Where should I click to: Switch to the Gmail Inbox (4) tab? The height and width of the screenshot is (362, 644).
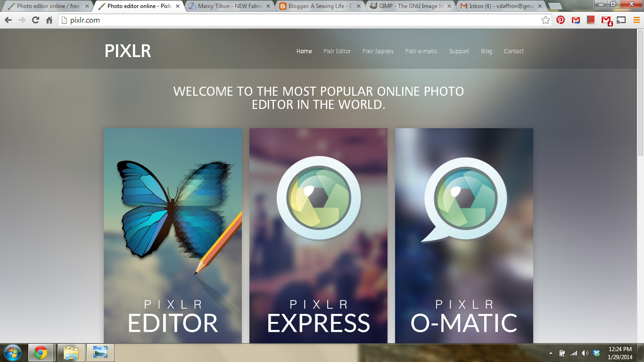(501, 6)
